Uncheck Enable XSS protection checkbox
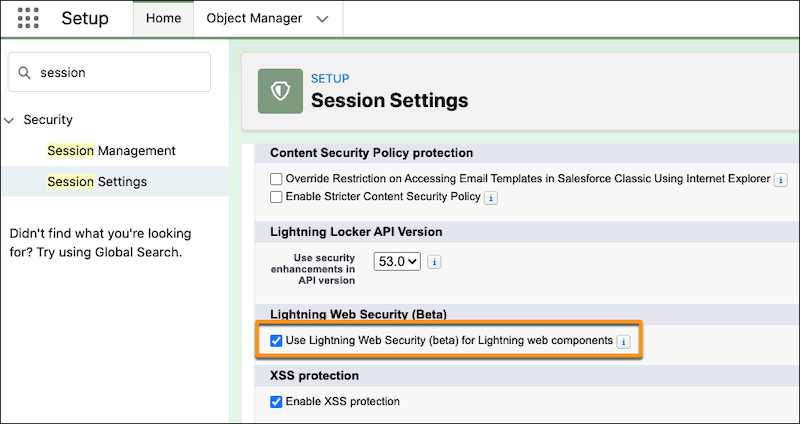 276,402
